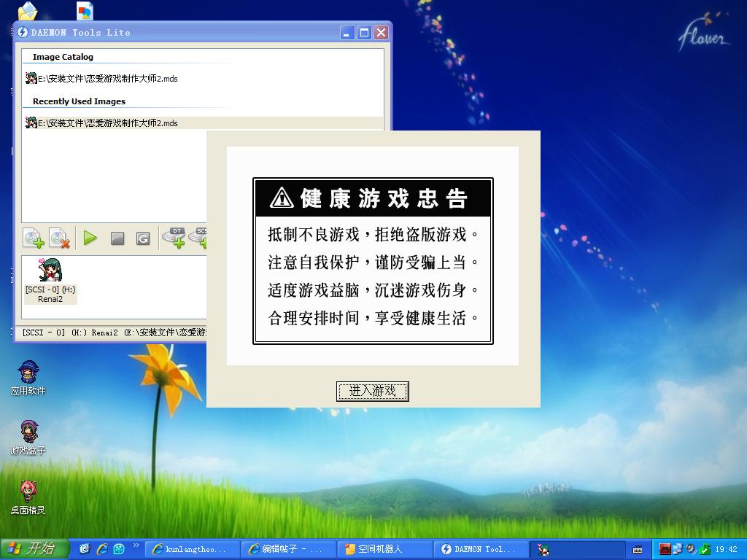Click the text 抵制不良游戏，拒绝盗版游戏。
Screen dimensions: 747x560
(x=373, y=234)
